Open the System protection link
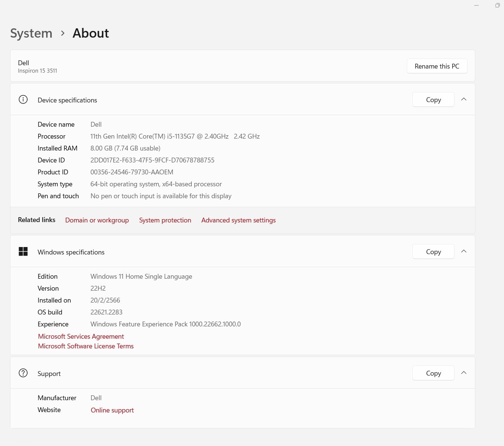 [x=165, y=220]
